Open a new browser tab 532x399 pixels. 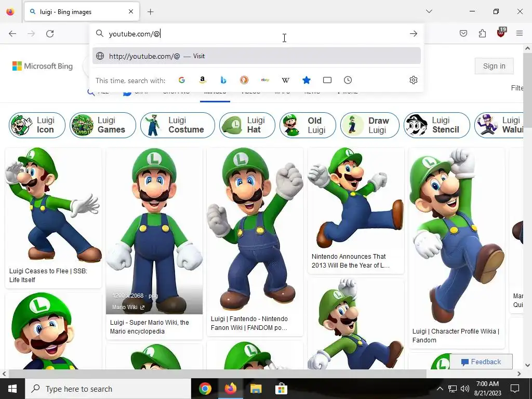click(151, 12)
